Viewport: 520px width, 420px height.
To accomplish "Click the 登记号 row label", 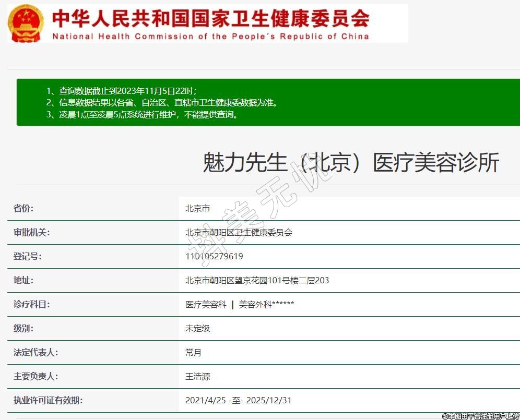I will pyautogui.click(x=28, y=257).
